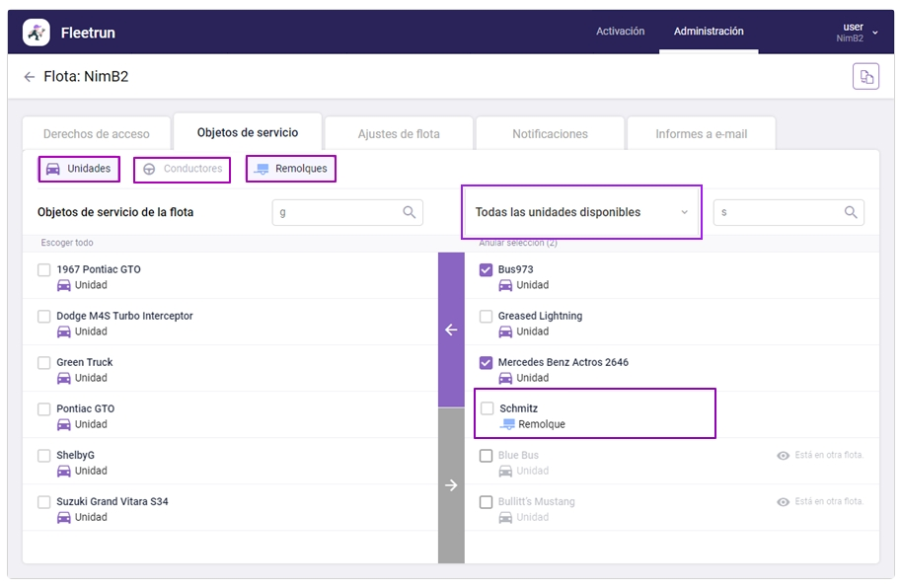
Task: Go back using the arrow beside Flota: NimB2
Action: (x=30, y=77)
